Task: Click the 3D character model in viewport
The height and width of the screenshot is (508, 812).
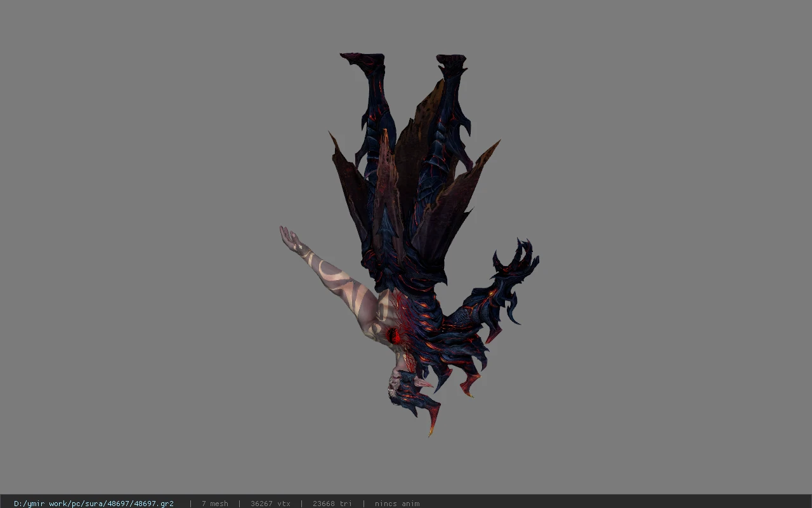Action: click(x=410, y=244)
